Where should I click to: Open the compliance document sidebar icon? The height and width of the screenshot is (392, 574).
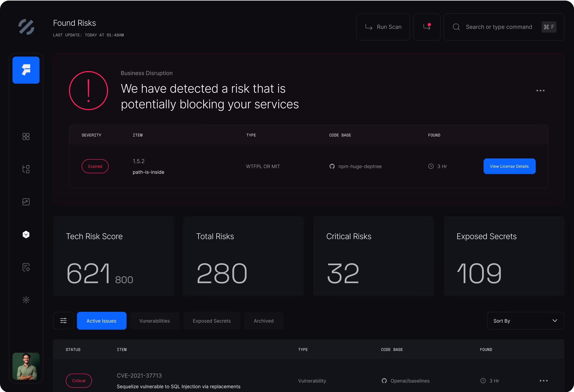coord(26,267)
